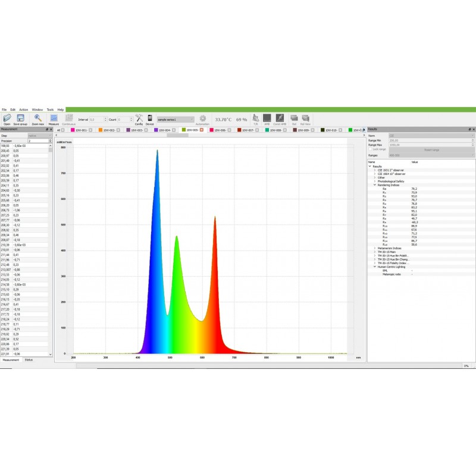
Task: Toggle the checkbox on the 10W-007 tab
Action: [257, 130]
